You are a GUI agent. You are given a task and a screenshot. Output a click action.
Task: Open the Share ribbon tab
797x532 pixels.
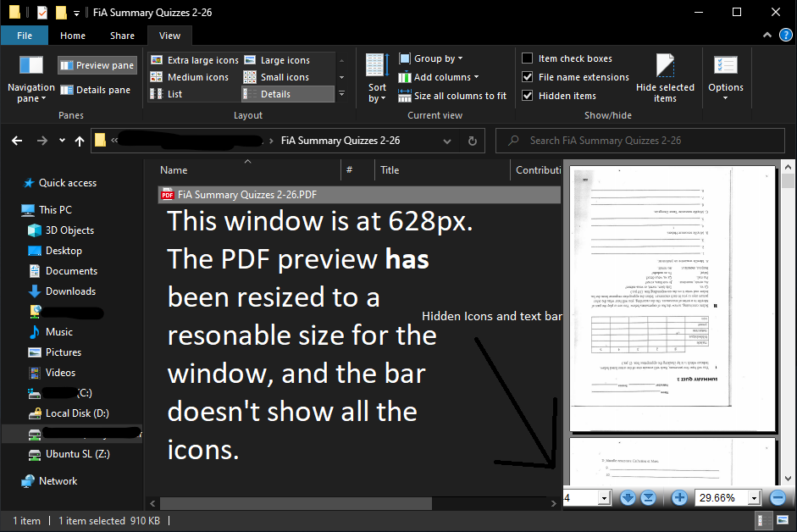(x=121, y=36)
